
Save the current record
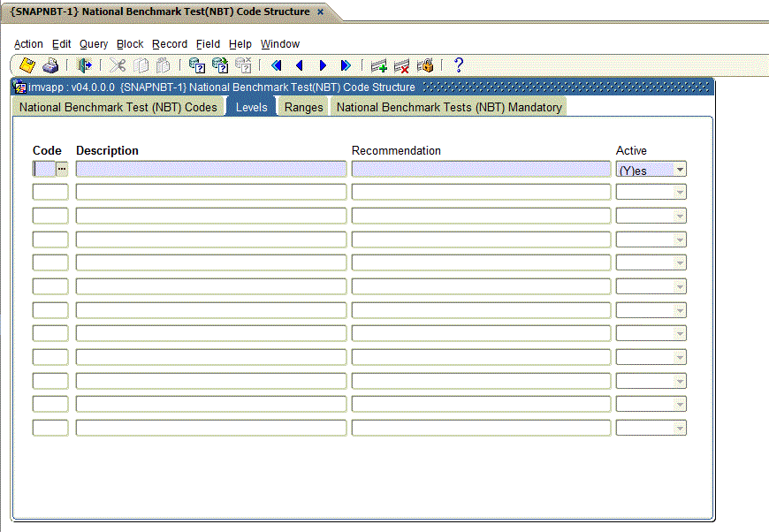click(27, 65)
